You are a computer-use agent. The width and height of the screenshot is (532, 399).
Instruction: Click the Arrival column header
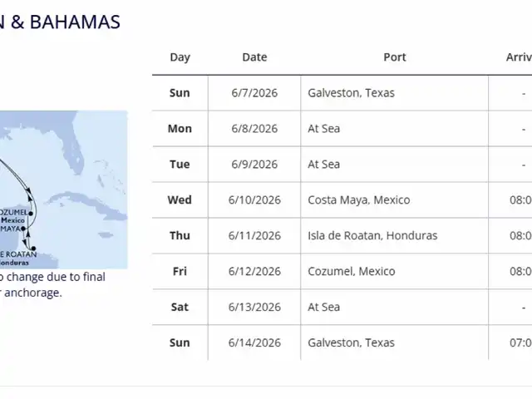519,57
